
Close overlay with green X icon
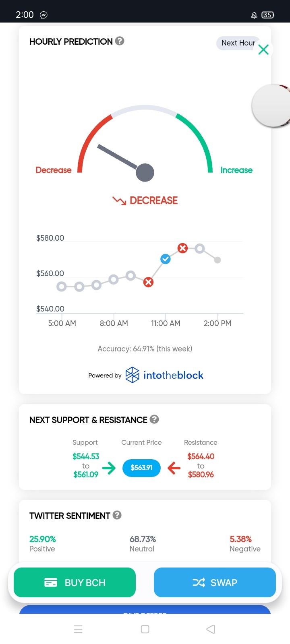pos(263,50)
